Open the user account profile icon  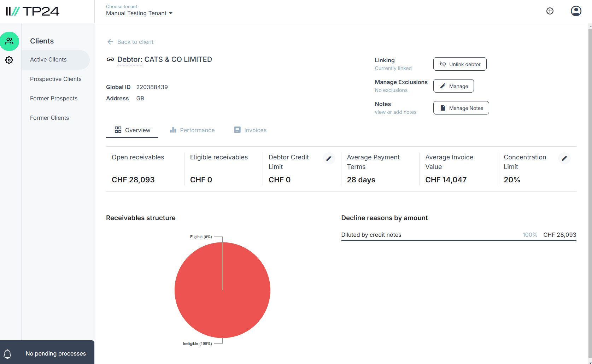pyautogui.click(x=576, y=11)
